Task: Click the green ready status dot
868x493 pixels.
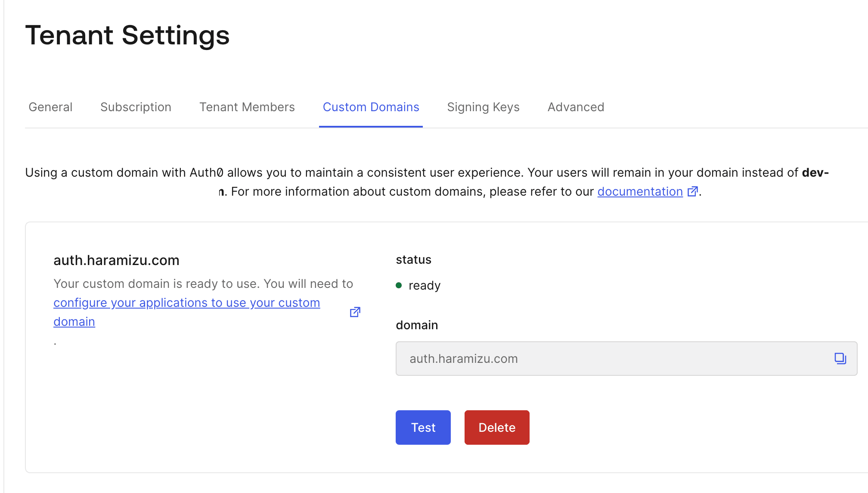Action: tap(399, 285)
